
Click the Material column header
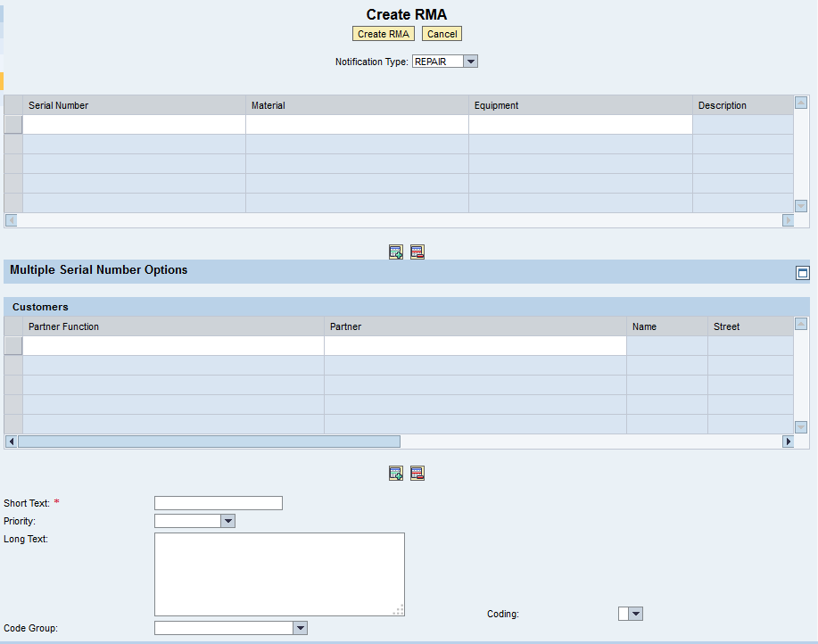(x=358, y=105)
